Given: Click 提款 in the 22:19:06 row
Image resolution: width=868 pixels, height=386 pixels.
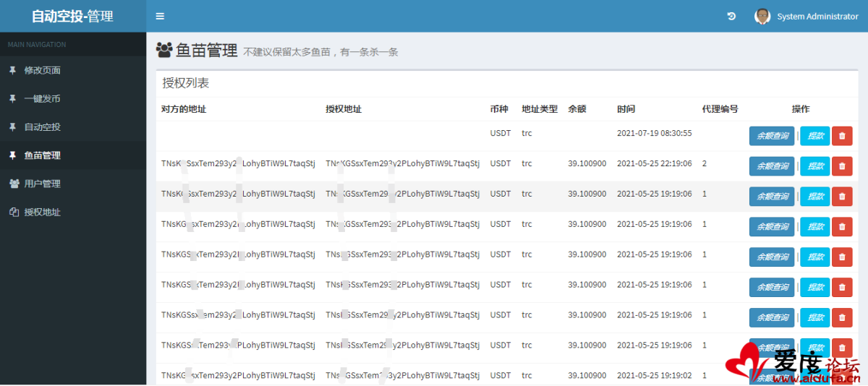Looking at the screenshot, I should click(x=815, y=166).
